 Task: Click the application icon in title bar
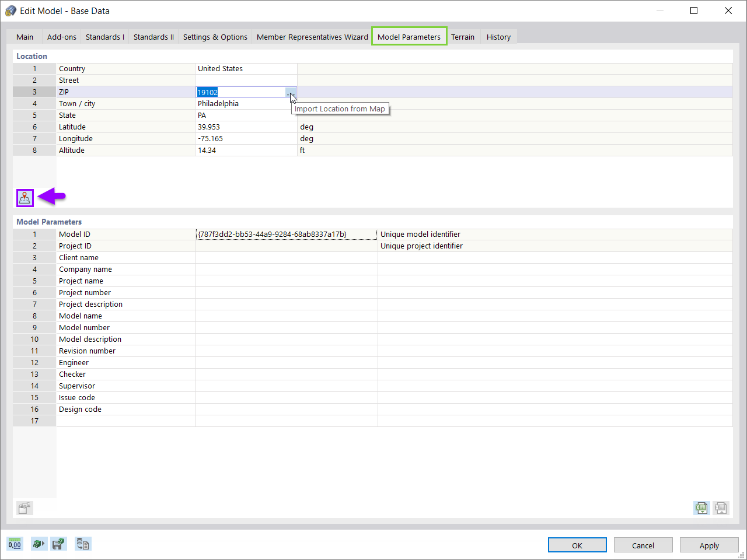tap(11, 10)
